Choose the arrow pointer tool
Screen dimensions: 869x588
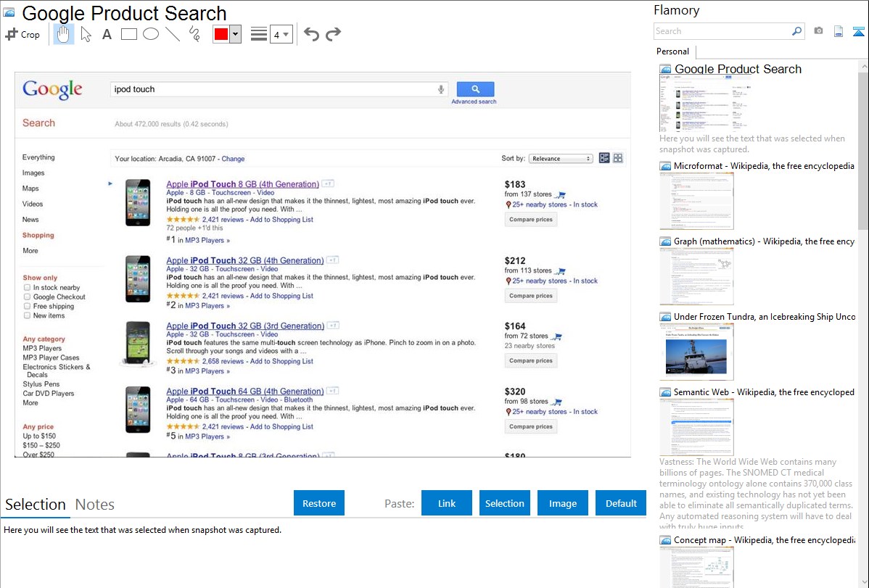coord(86,34)
